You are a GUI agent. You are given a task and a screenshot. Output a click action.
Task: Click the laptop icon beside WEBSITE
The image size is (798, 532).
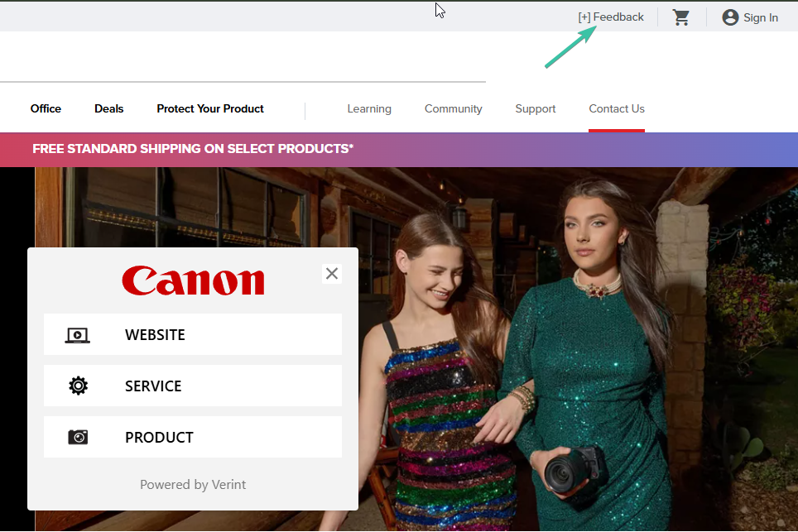pyautogui.click(x=78, y=335)
